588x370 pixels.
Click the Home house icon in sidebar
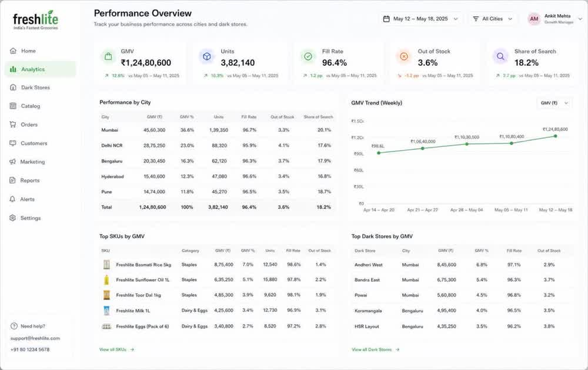click(13, 51)
